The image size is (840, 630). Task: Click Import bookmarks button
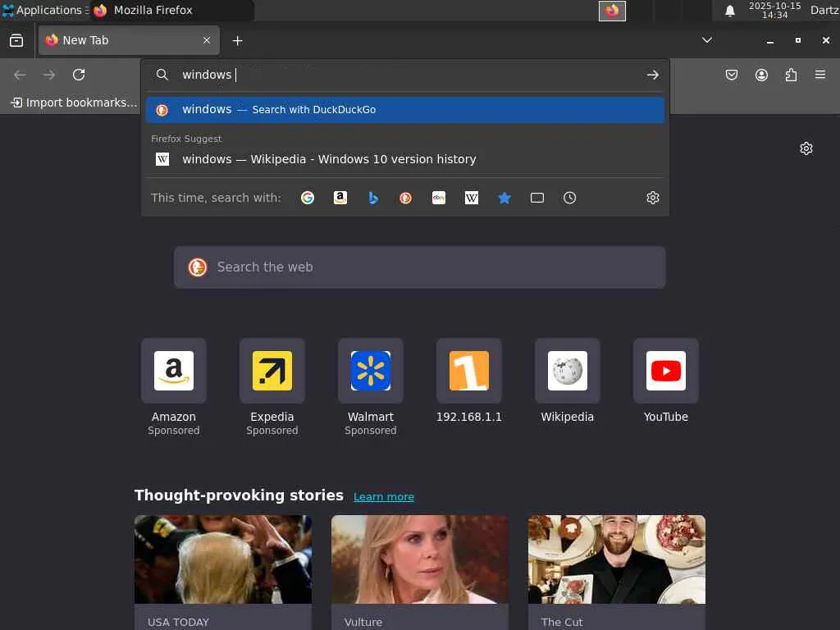[x=74, y=103]
